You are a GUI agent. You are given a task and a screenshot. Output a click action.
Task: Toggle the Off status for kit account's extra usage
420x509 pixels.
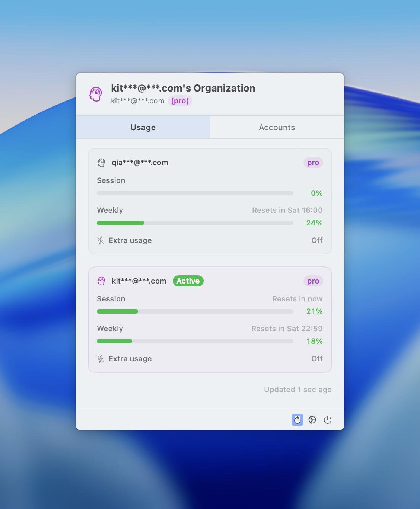click(317, 359)
